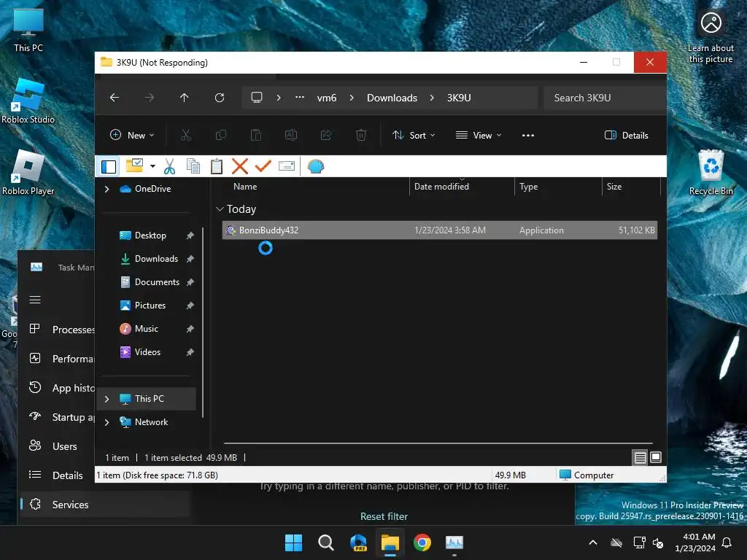Collapse the Today group

pyautogui.click(x=220, y=209)
